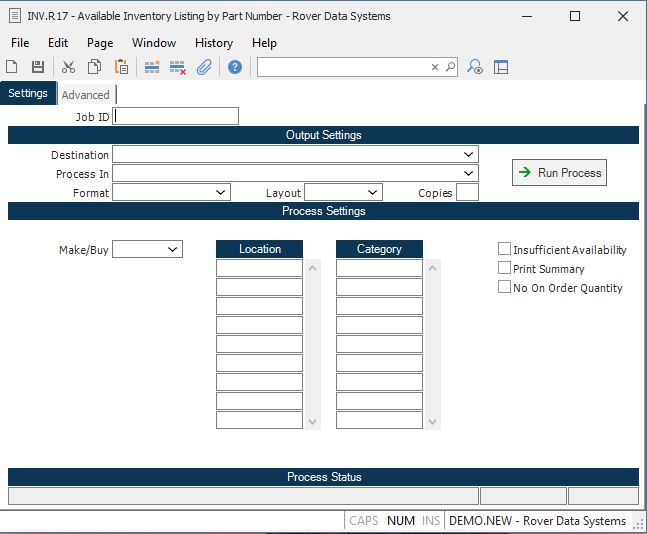Viewport: 647px width, 534px height.
Task: Click the paperclip attachments icon
Action: 204,67
